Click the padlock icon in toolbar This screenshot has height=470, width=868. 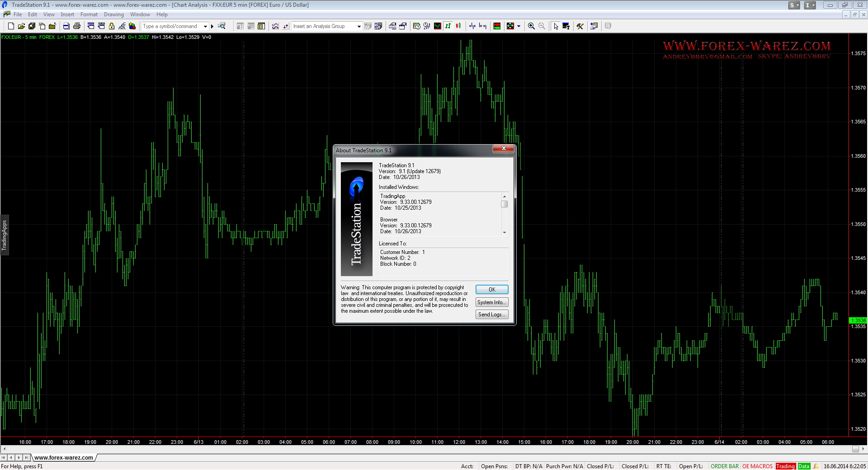tap(112, 26)
